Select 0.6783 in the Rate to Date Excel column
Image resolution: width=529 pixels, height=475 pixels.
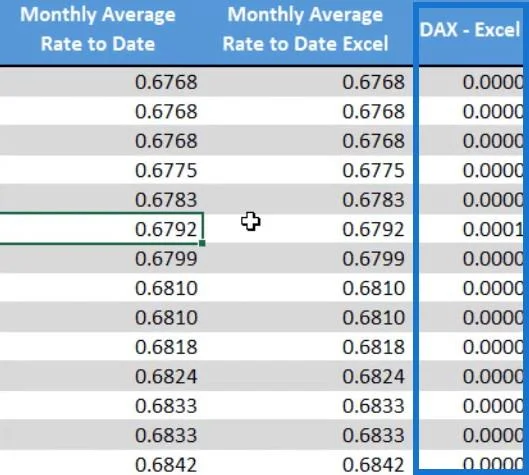point(373,199)
